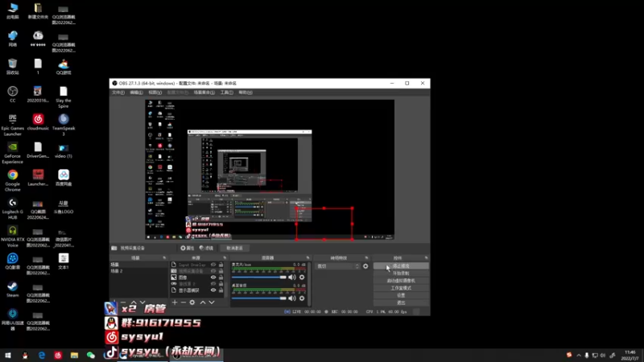This screenshot has height=362, width=644.
Task: Expand the scene transition type dropdown
Action: tap(337, 266)
